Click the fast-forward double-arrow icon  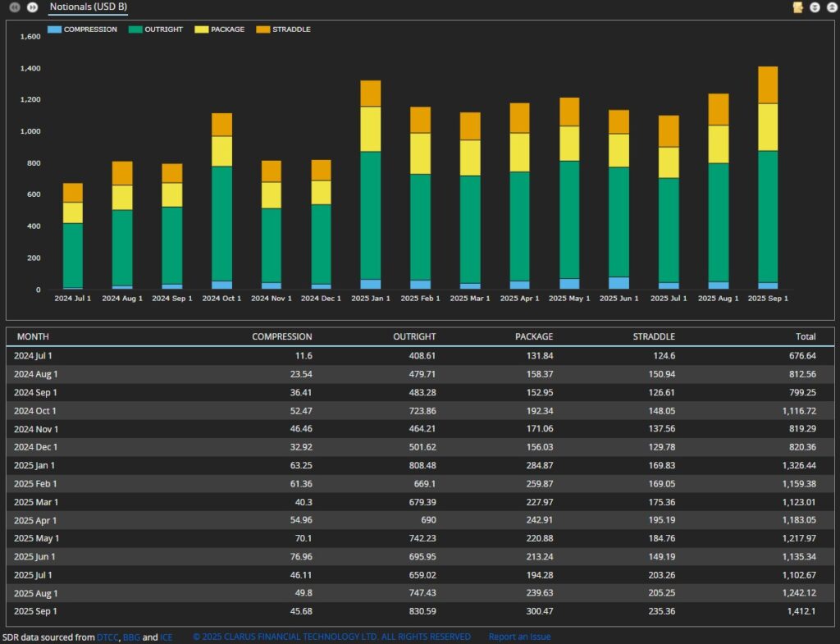point(32,7)
